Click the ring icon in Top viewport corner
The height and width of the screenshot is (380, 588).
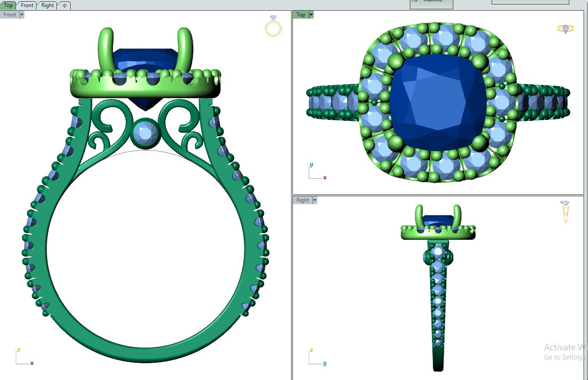[565, 29]
